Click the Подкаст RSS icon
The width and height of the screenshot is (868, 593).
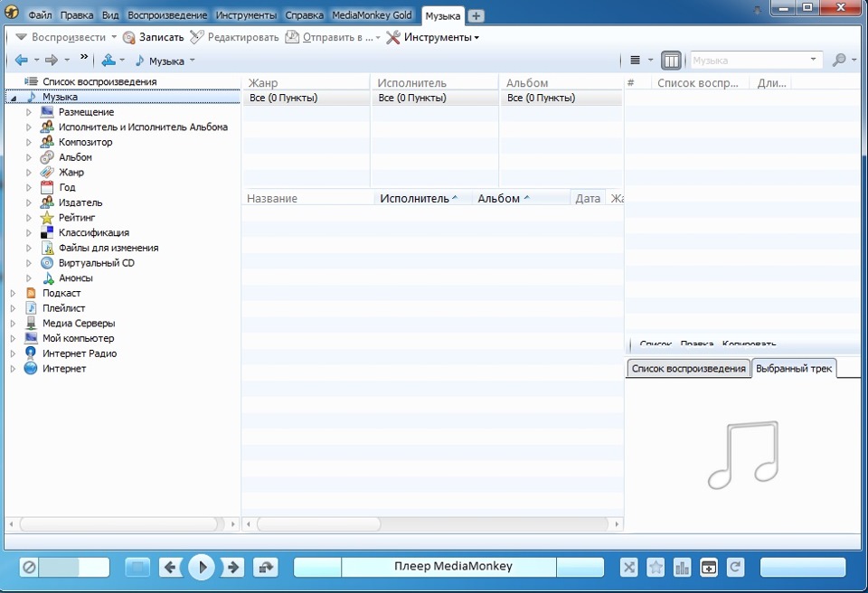point(31,293)
